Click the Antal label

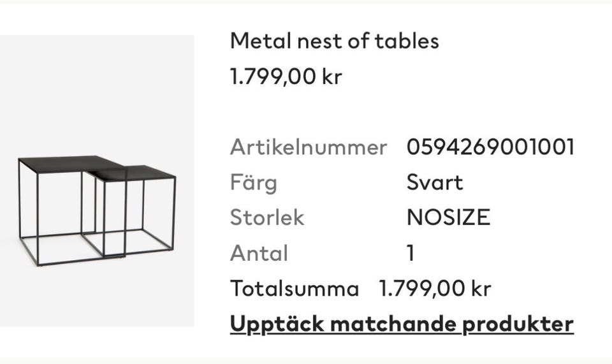pyautogui.click(x=259, y=254)
